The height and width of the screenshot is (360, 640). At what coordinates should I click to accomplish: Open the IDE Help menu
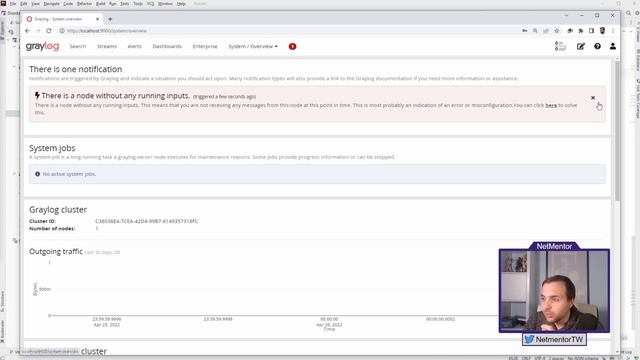[181, 4]
